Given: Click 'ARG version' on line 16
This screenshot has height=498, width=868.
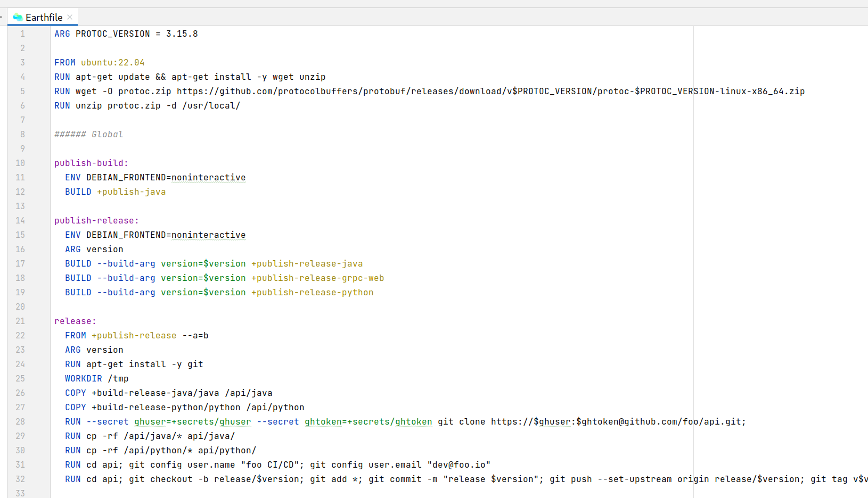Looking at the screenshot, I should [94, 249].
